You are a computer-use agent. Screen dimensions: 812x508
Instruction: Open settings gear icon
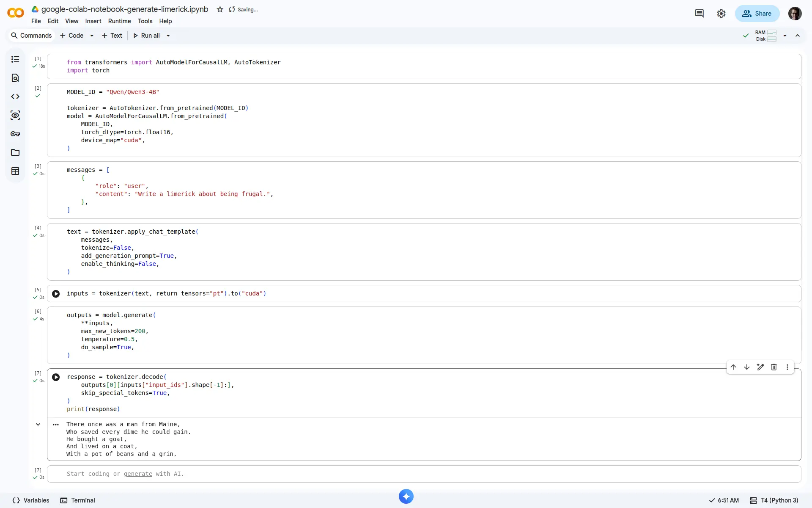[x=721, y=14]
